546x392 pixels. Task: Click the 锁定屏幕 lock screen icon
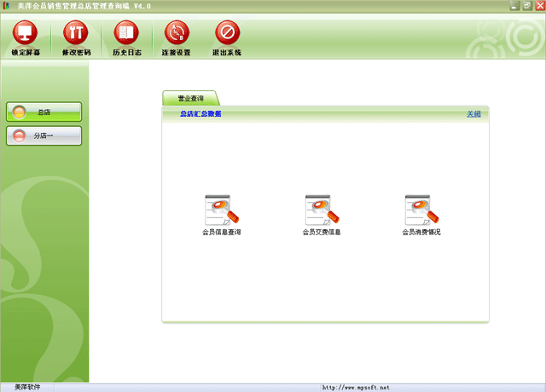click(25, 34)
